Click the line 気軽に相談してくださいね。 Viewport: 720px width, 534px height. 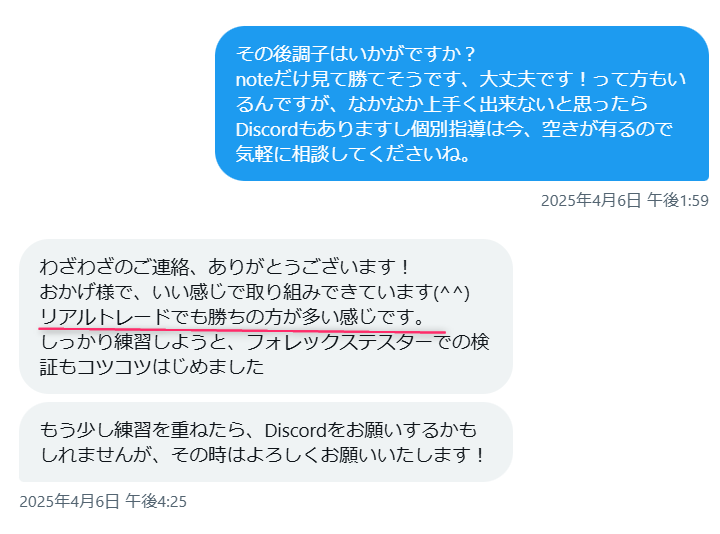pyautogui.click(x=354, y=154)
